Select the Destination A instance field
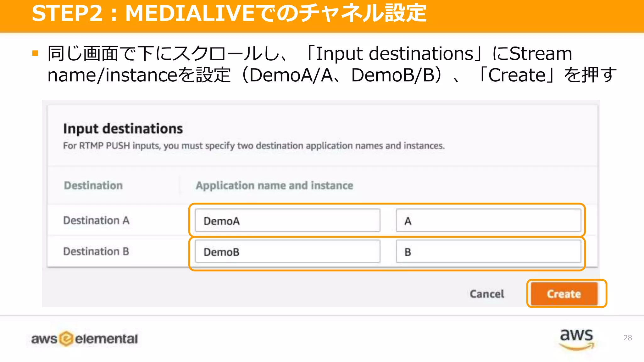The width and height of the screenshot is (644, 362). click(488, 221)
